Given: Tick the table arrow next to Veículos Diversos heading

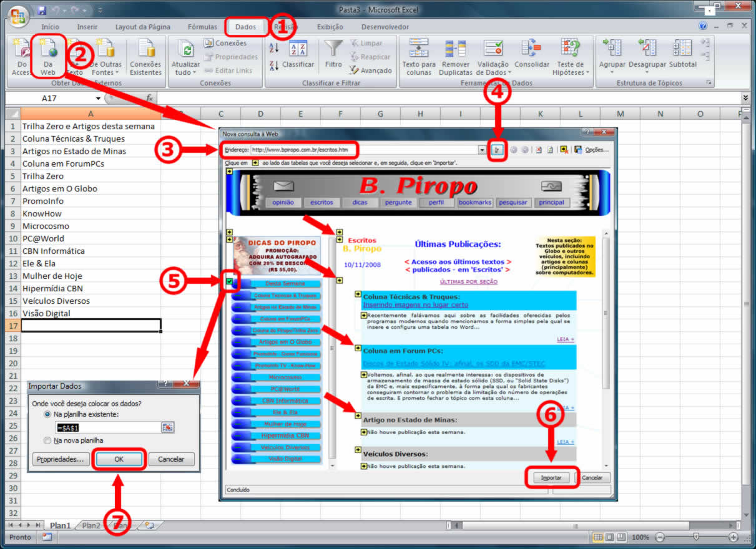Looking at the screenshot, I should tap(358, 450).
